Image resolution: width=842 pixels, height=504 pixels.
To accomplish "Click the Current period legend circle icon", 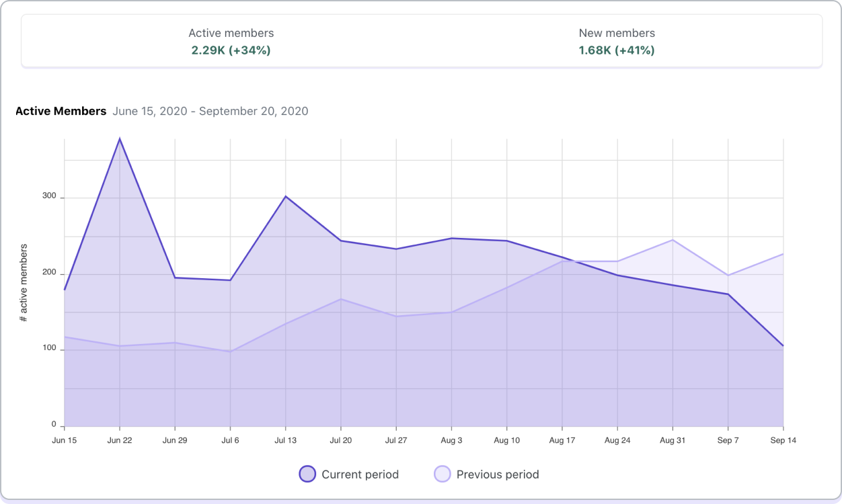I will (x=307, y=474).
